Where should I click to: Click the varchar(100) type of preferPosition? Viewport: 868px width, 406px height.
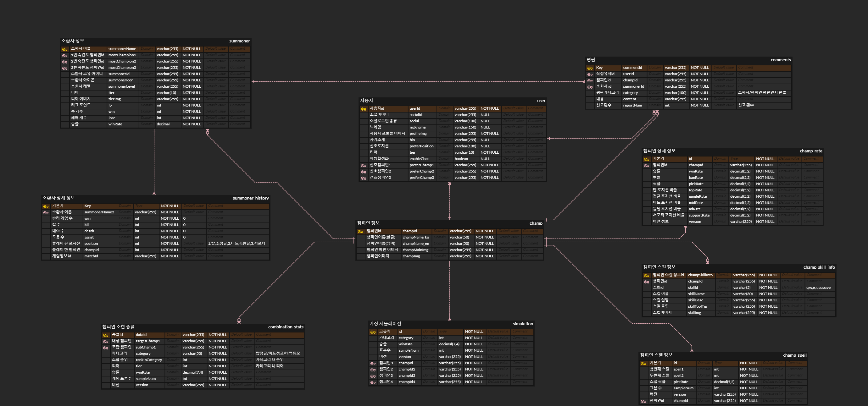point(465,146)
